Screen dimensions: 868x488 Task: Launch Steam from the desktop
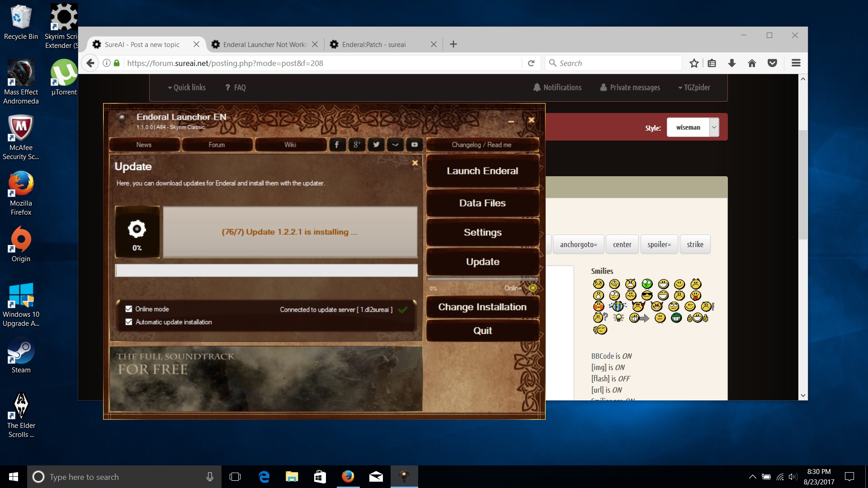[21, 352]
